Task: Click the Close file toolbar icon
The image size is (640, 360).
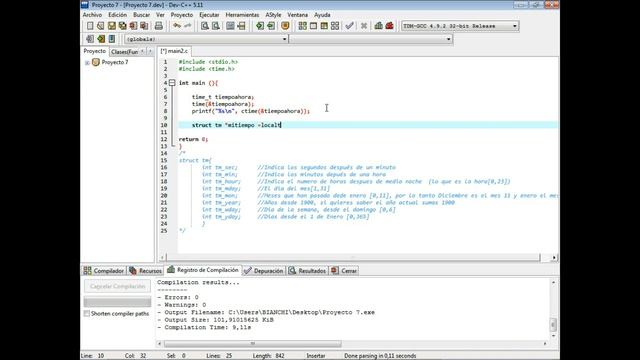Action: point(133,26)
